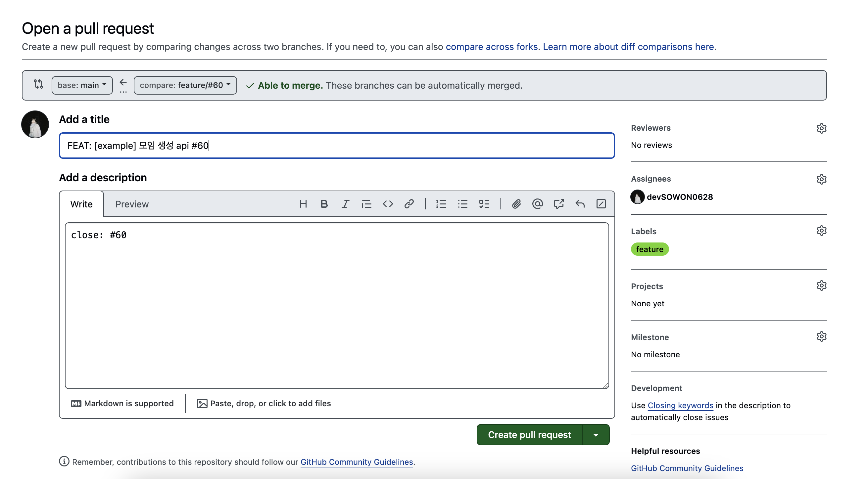Toggle bold formatting in description toolbar
868x479 pixels.
pos(324,204)
